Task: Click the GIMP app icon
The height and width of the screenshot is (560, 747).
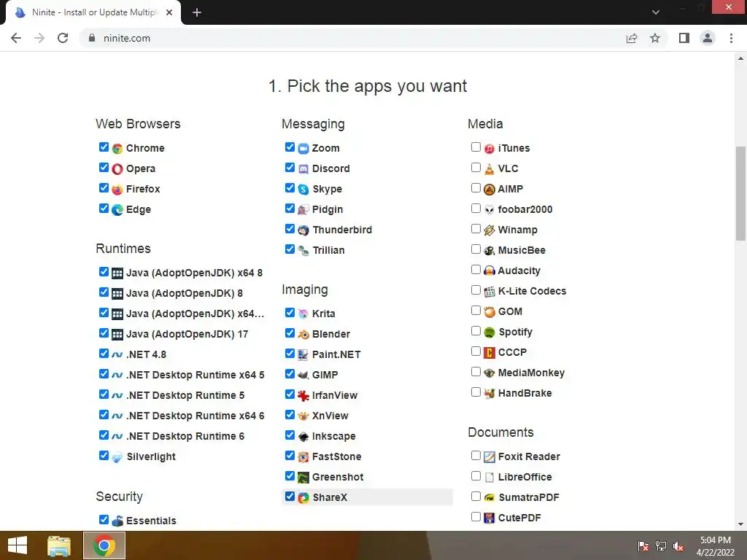Action: (303, 376)
